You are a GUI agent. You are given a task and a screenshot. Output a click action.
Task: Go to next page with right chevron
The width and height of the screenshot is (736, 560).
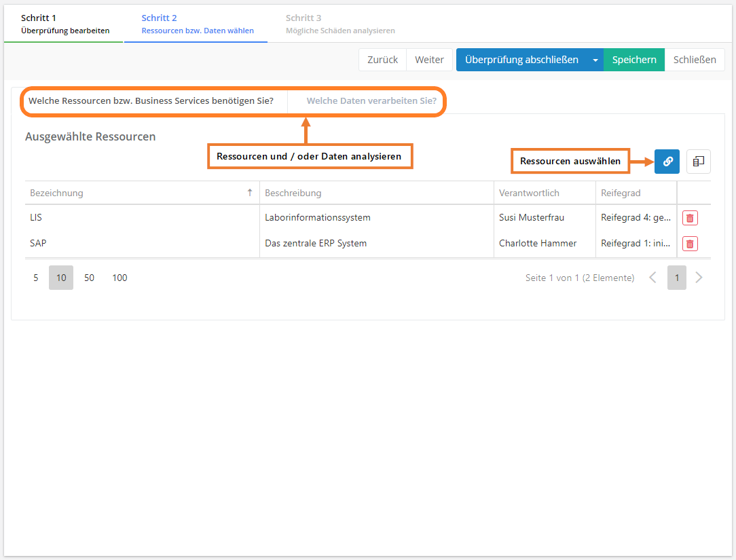(699, 278)
